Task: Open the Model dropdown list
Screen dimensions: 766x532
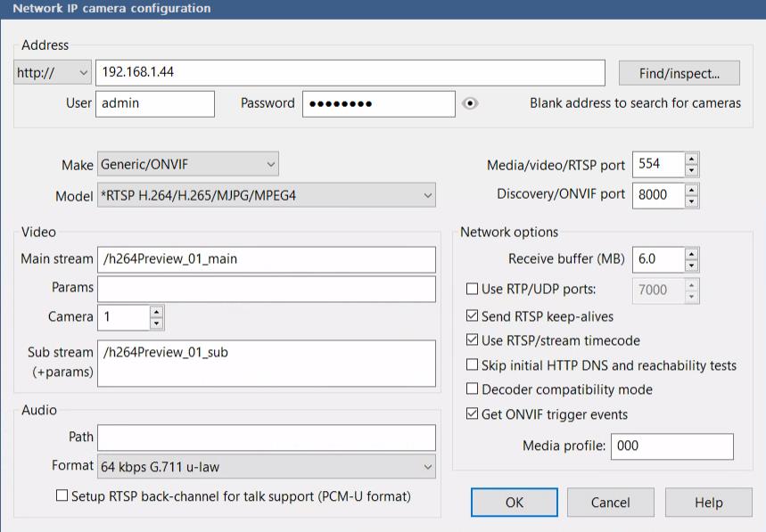Action: point(266,195)
